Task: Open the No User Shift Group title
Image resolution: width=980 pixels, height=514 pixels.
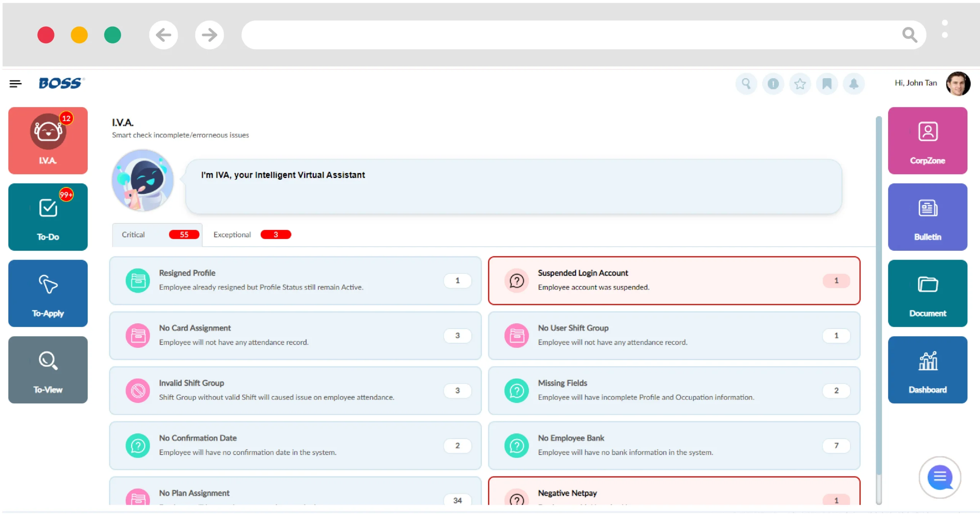Action: [x=573, y=328]
